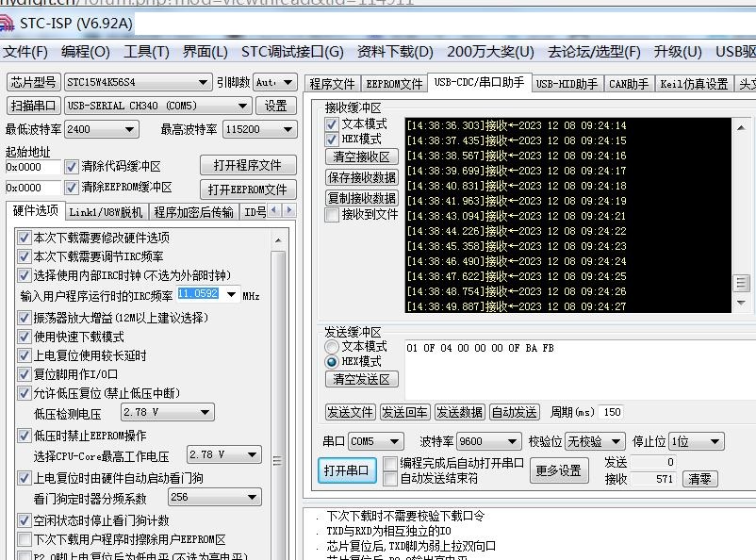Click the 更多设置 button
The width and height of the screenshot is (756, 560).
[x=558, y=470]
